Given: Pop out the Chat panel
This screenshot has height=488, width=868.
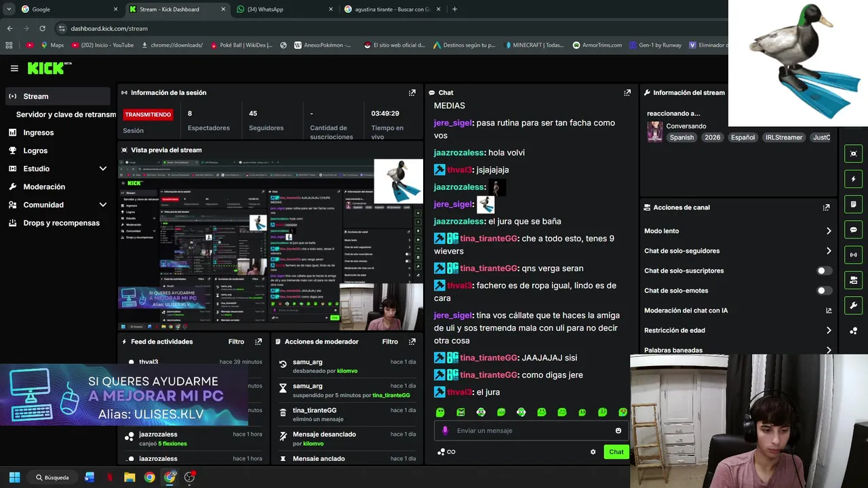Looking at the screenshot, I should pos(627,93).
